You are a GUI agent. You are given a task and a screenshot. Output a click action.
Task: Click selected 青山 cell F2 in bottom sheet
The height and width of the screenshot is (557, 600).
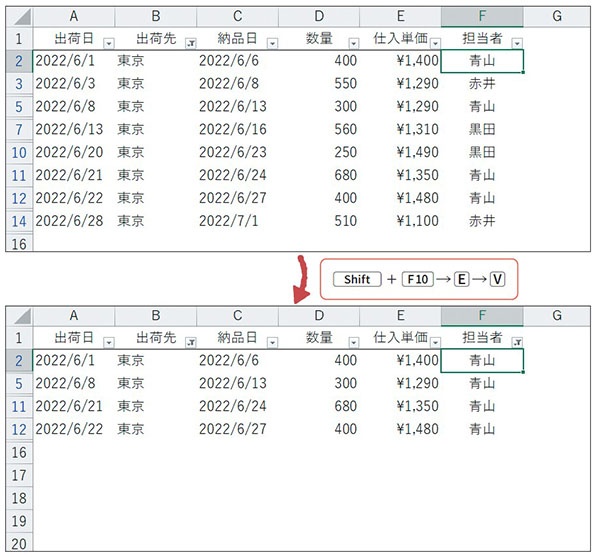482,360
